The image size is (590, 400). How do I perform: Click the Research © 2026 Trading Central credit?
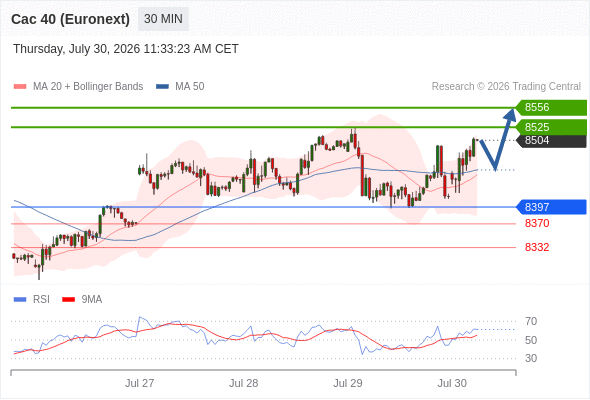506,87
